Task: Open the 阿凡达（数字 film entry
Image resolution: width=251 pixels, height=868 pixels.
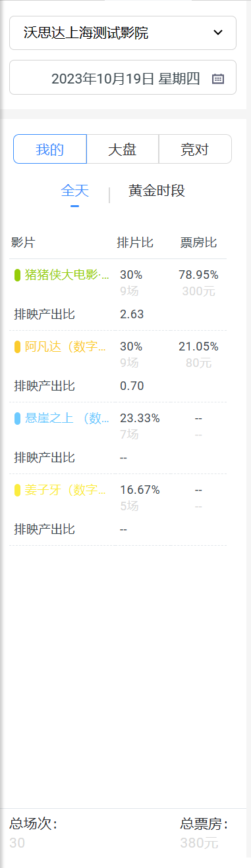Action: pyautogui.click(x=66, y=347)
